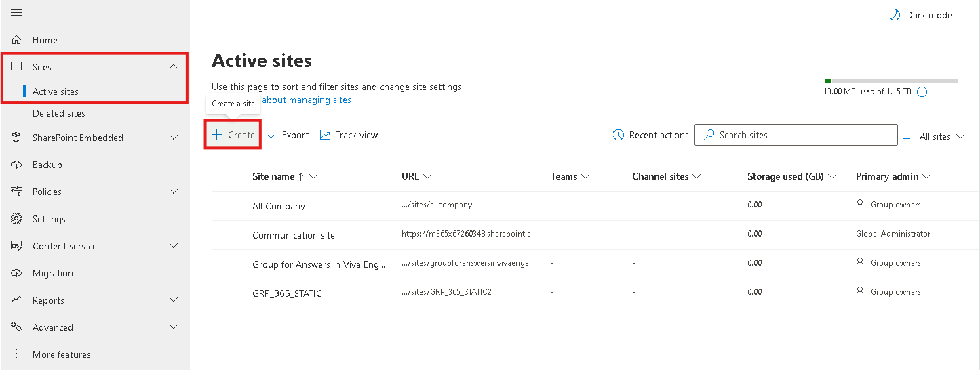Click the Backup cloud icon
This screenshot has height=370, width=980.
[17, 165]
